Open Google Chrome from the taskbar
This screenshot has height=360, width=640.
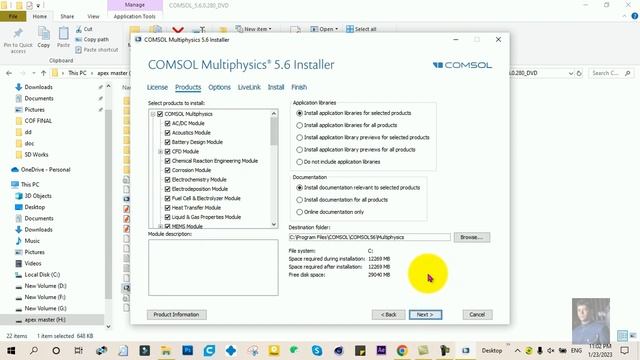(402, 350)
